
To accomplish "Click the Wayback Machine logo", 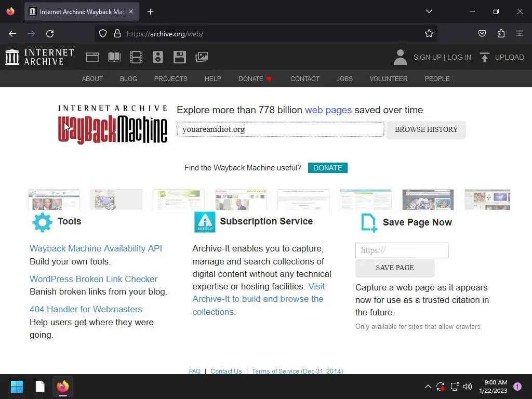I will [112, 125].
